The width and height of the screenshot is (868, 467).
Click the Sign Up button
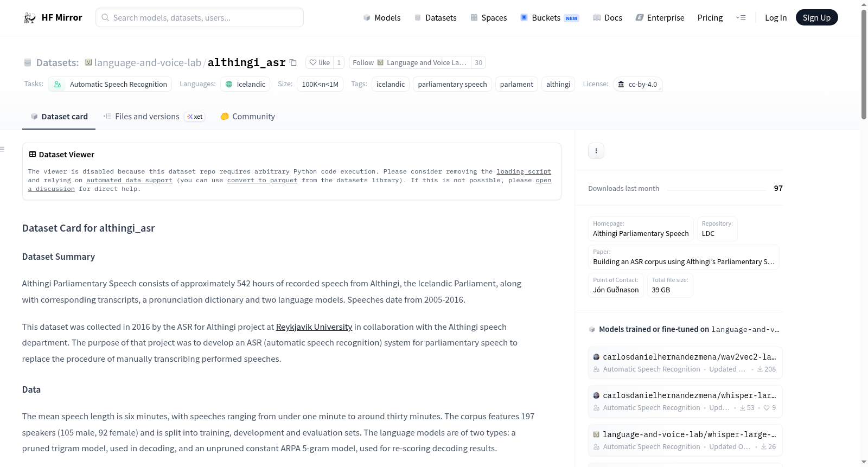tap(817, 18)
